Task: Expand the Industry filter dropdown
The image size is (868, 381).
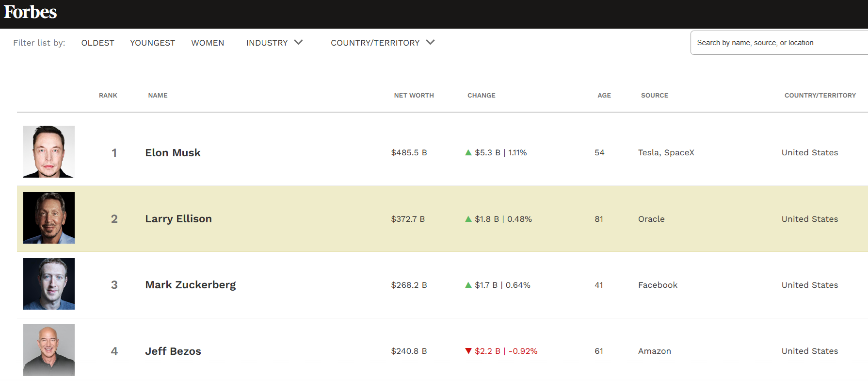Action: [x=274, y=43]
